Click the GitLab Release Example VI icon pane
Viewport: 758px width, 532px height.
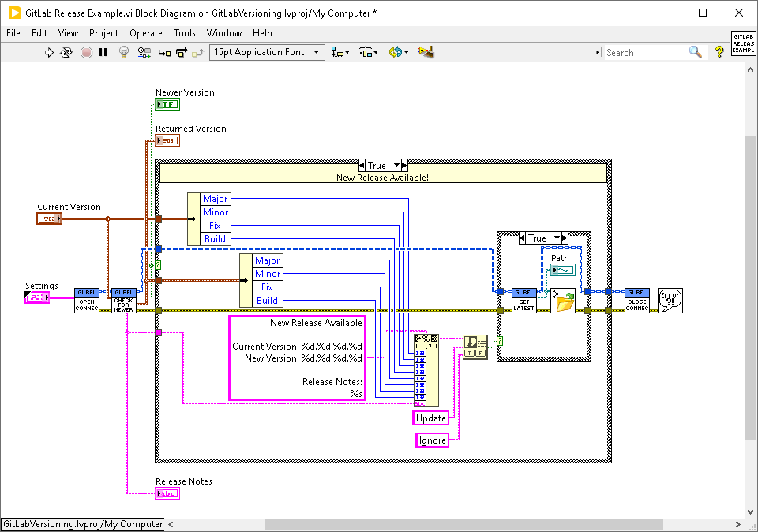point(743,43)
